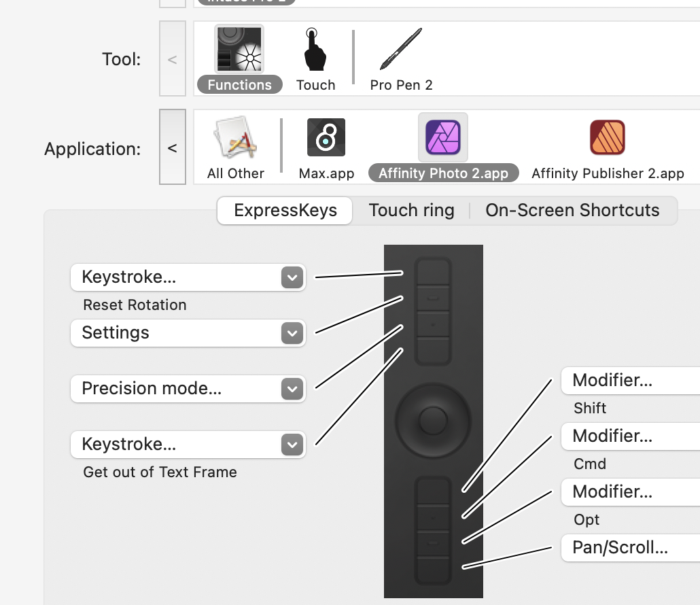Open the Keystroke dropdown for Get out of Text Frame
Image resolution: width=700 pixels, height=605 pixels.
(x=292, y=445)
